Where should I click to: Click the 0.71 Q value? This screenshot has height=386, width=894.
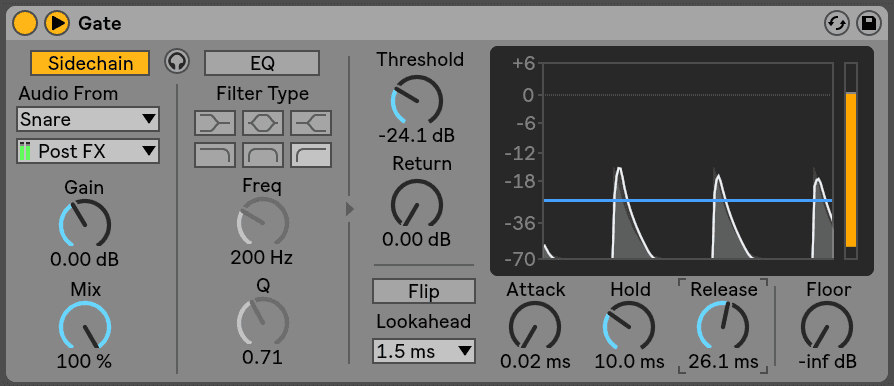(262, 358)
